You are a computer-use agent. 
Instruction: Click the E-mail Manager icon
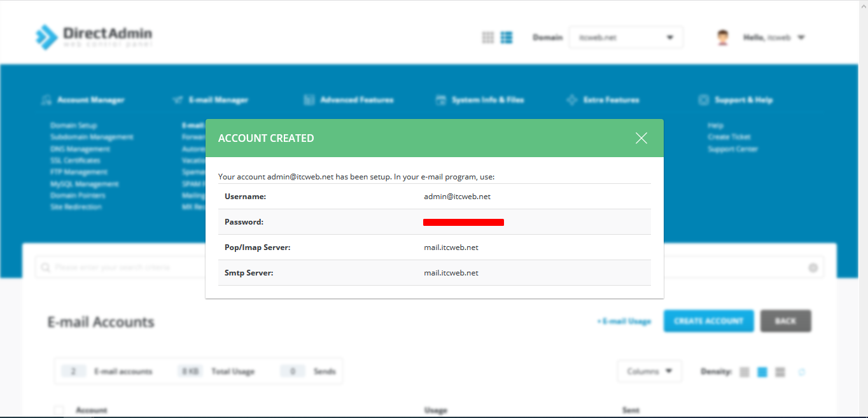point(177,99)
